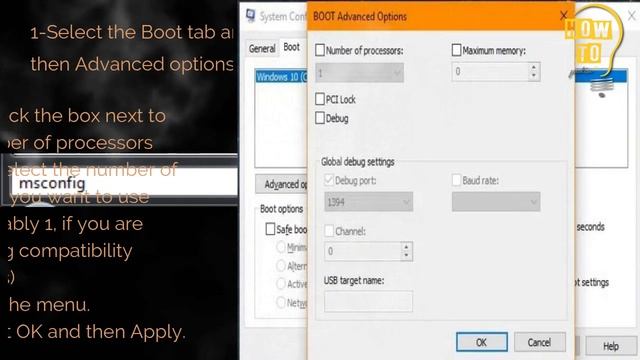Click Cancel in BOOT Advanced Options
Viewport: 640px width, 360px height.
click(x=540, y=342)
